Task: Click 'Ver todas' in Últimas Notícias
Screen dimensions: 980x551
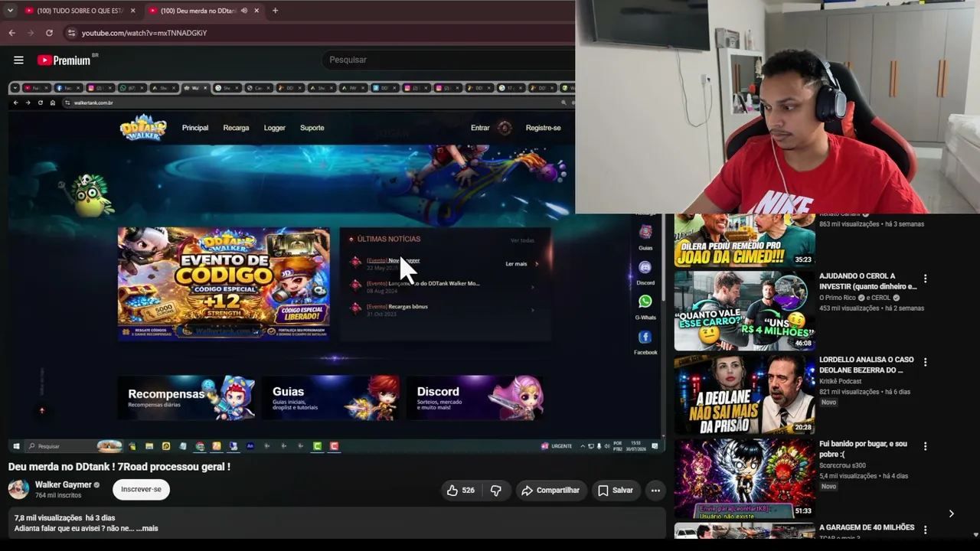Action: [522, 240]
